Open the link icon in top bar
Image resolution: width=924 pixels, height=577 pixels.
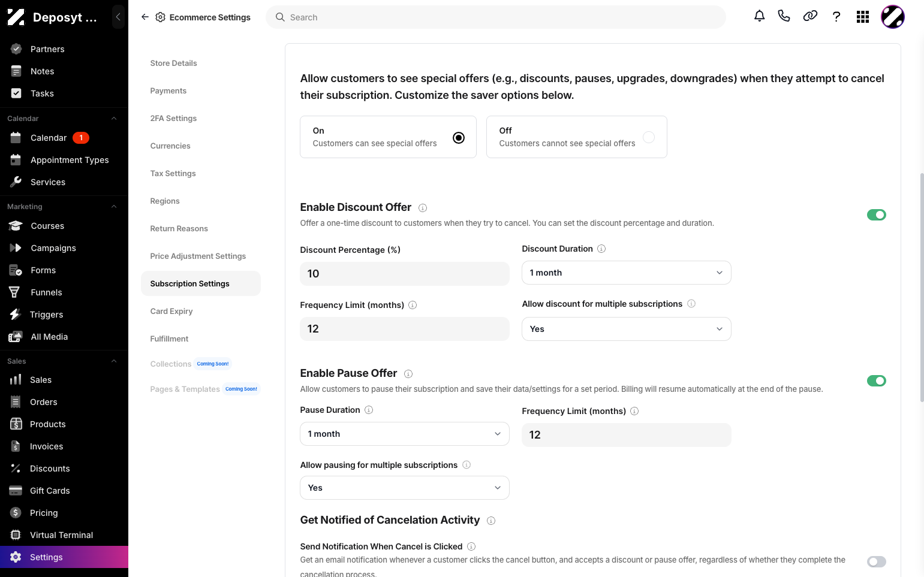810,16
